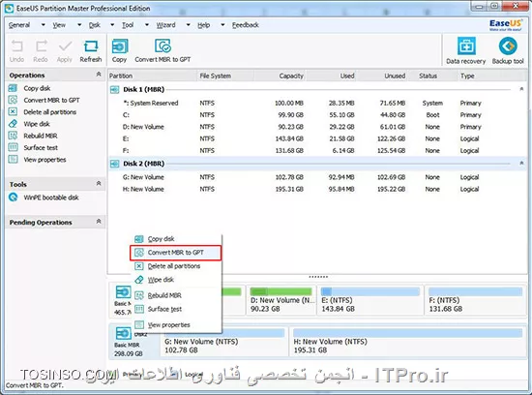Sort by the Used column header

332,76
